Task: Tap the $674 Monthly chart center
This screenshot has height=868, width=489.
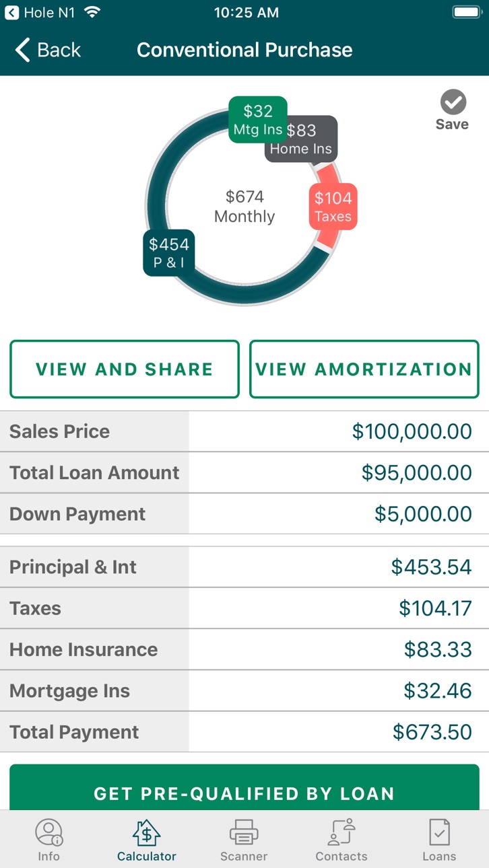Action: [x=244, y=206]
